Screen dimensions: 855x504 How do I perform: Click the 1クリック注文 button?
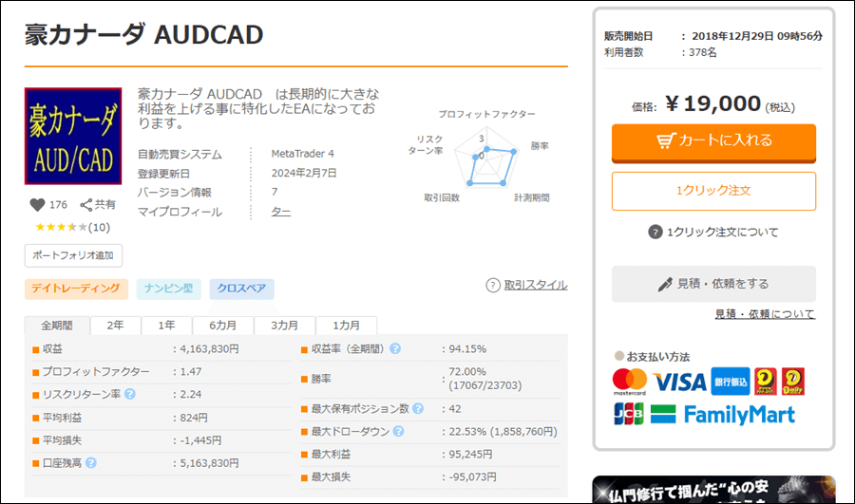click(x=713, y=191)
